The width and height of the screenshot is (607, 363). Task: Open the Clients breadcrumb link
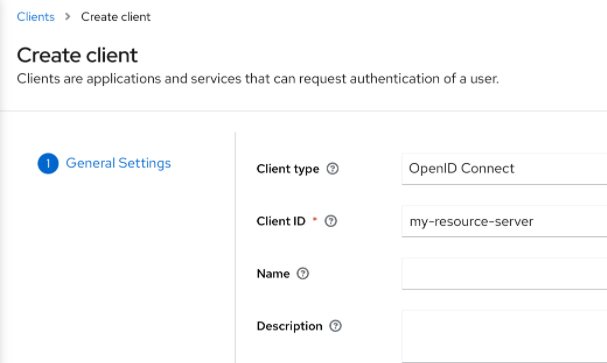[x=36, y=17]
